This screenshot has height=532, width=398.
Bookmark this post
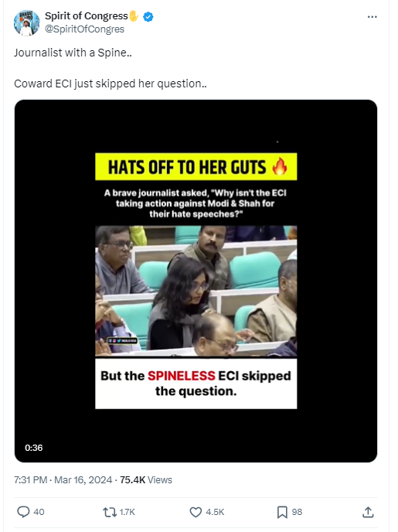(x=282, y=512)
